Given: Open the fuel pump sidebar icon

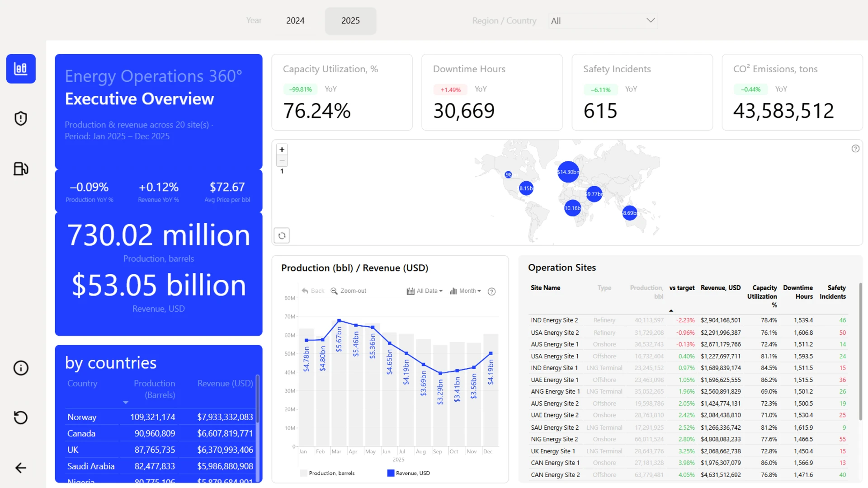Looking at the screenshot, I should coord(21,169).
